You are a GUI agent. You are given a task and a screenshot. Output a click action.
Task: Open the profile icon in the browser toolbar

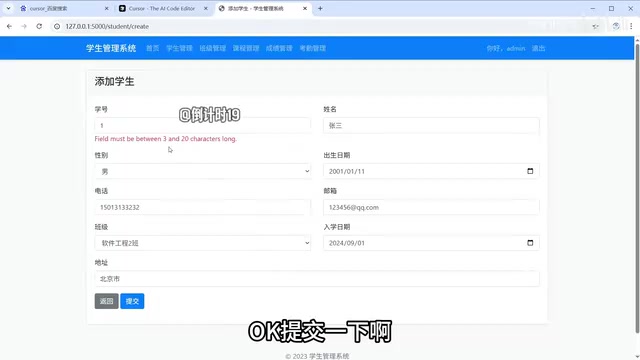616,26
